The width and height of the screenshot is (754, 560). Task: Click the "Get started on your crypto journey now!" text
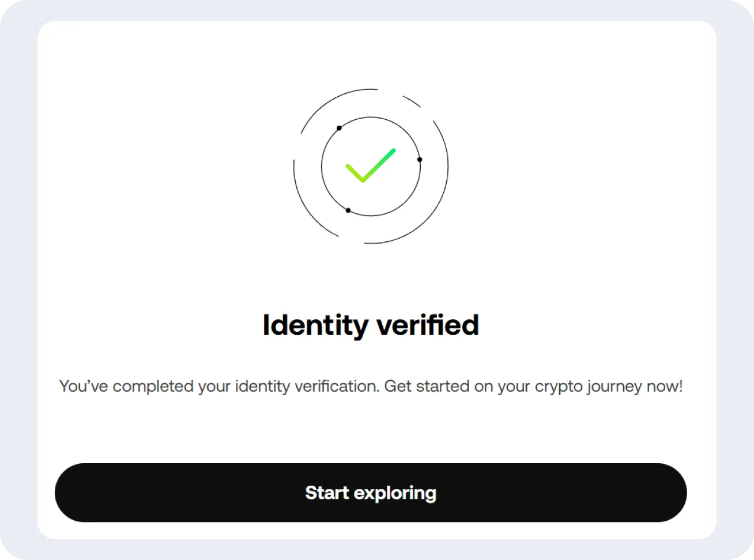tap(533, 386)
